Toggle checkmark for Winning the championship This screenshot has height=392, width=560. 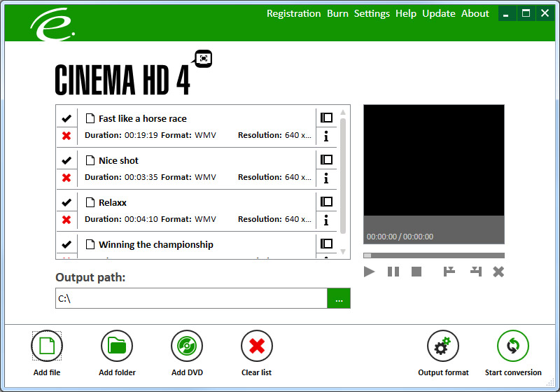[66, 244]
